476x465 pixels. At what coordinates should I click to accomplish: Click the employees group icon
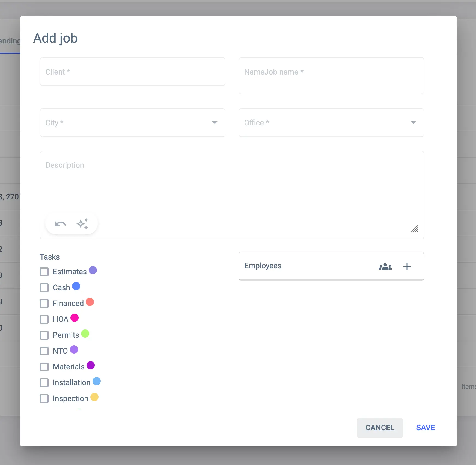(385, 266)
